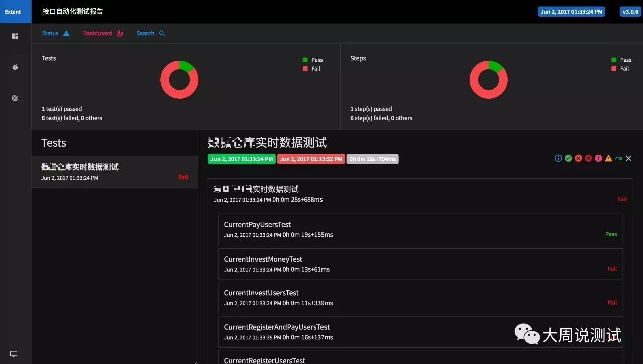Filter steps by the pink error exclamation icon

click(598, 158)
